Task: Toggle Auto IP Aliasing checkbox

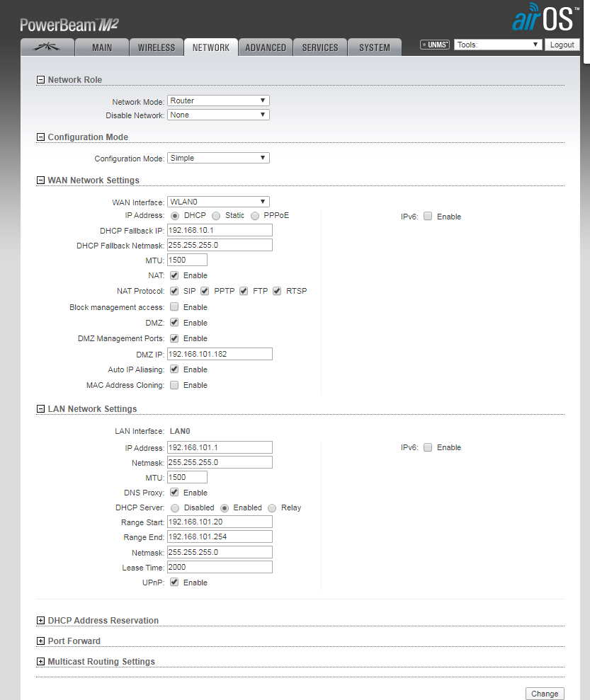Action: coord(174,369)
